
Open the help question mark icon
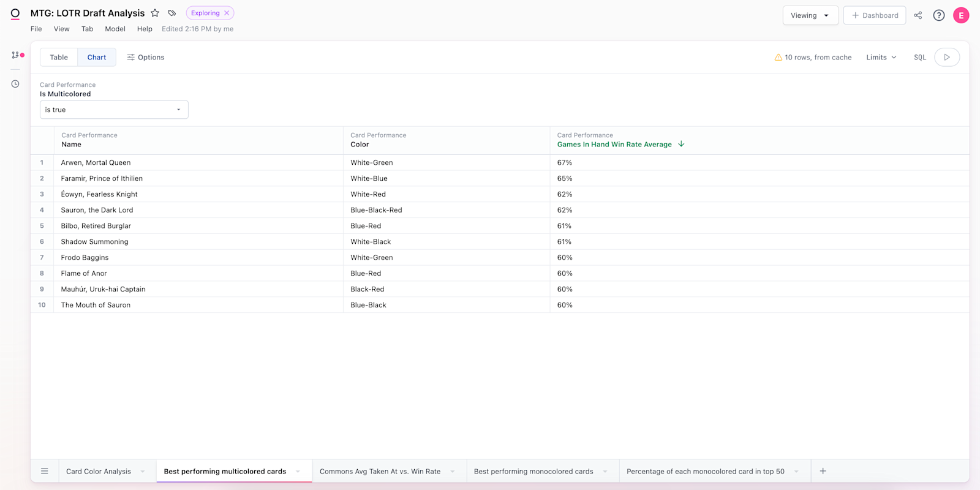tap(938, 15)
